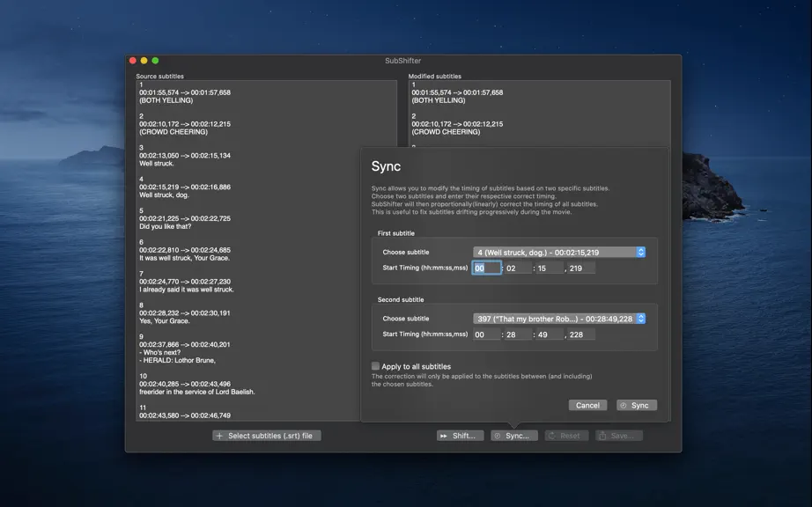
Task: Click source subtitle '(CROWD CHEERING)'
Action: click(x=173, y=132)
